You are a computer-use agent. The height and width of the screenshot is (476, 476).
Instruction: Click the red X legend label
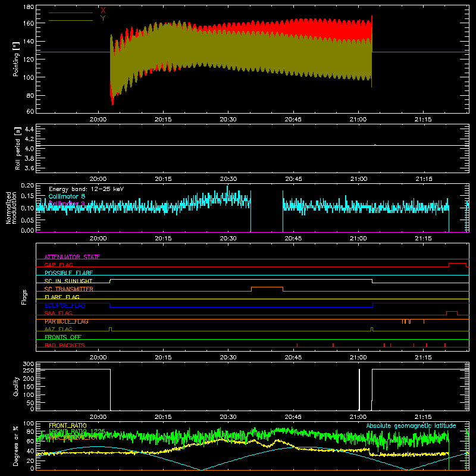(103, 11)
